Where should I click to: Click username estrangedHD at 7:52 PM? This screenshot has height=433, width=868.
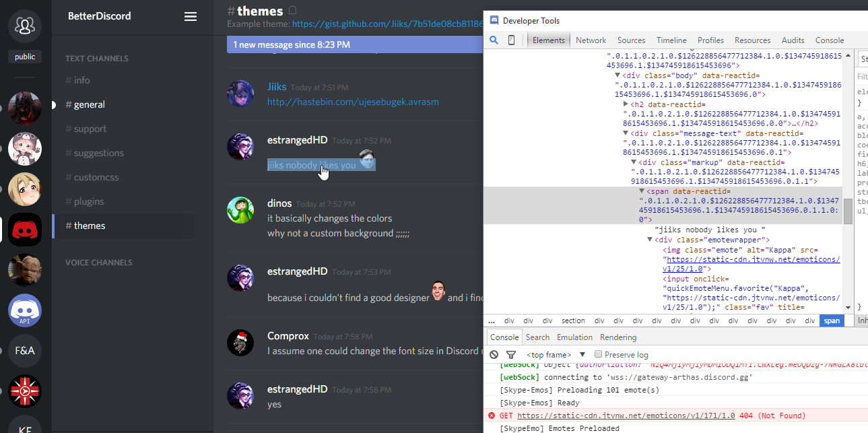click(297, 139)
